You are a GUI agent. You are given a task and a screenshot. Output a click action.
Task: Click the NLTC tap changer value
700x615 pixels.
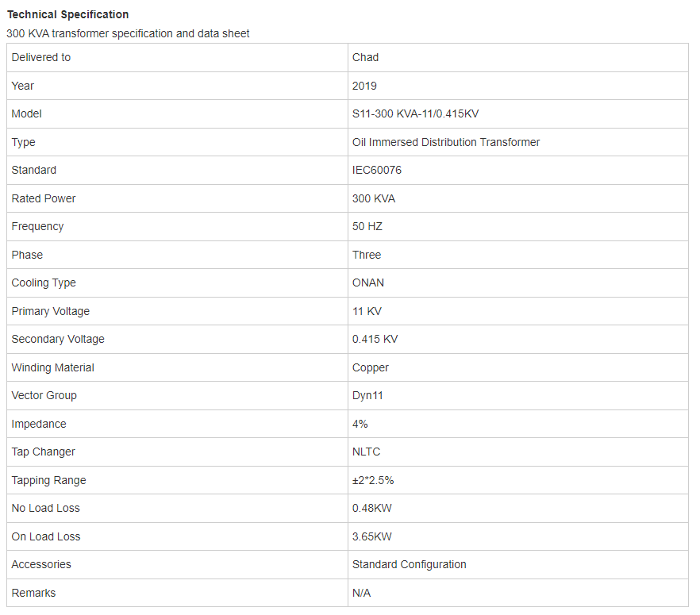[x=366, y=452]
